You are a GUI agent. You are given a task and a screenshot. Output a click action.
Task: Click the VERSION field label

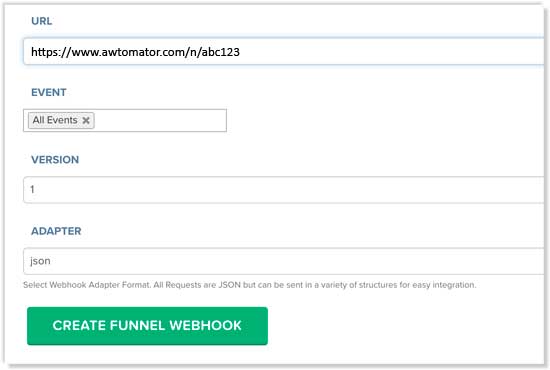[x=55, y=160]
